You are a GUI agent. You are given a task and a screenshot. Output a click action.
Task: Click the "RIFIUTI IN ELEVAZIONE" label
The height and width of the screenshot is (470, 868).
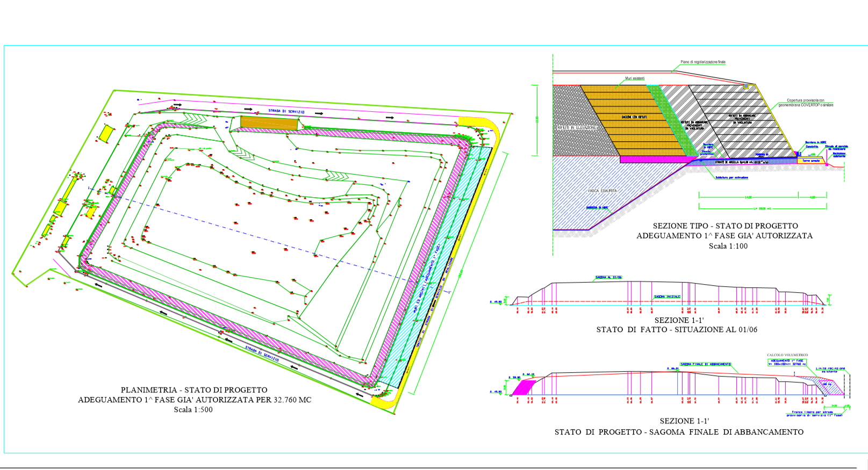click(577, 127)
